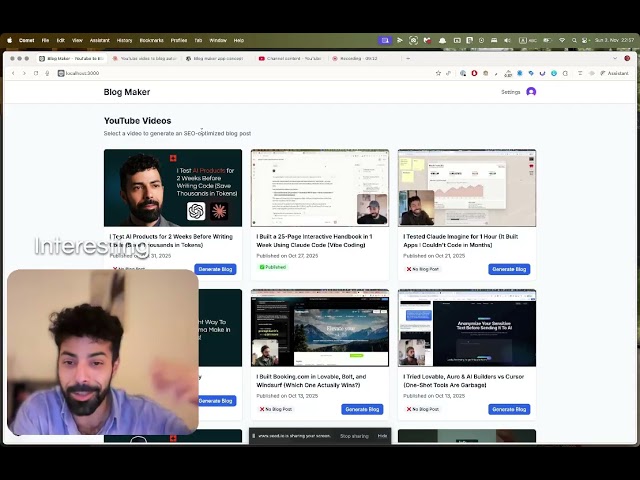This screenshot has height=480, width=640.
Task: Click 'No Blog Post' badge on Claude Imagine card
Action: pos(423,269)
